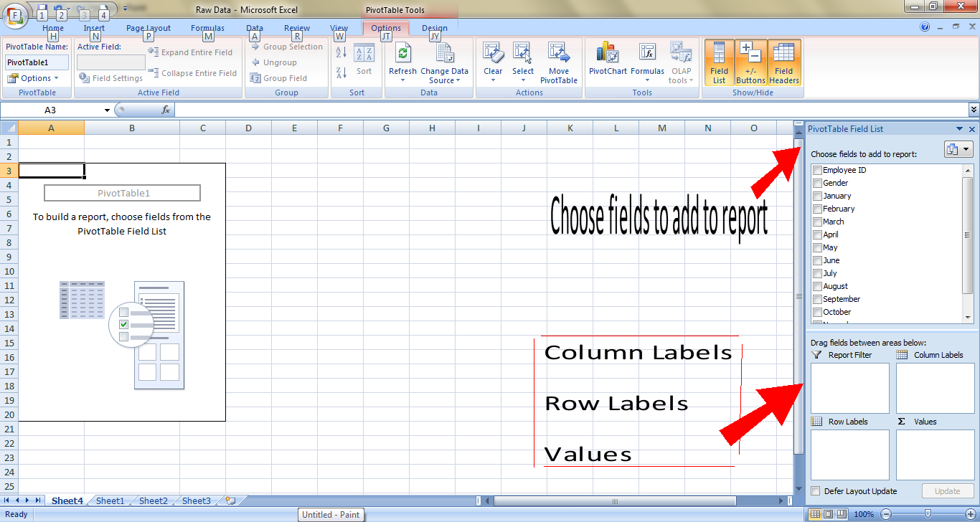Click the field list vertical scrollbar
This screenshot has width=980, height=522.
(x=967, y=235)
